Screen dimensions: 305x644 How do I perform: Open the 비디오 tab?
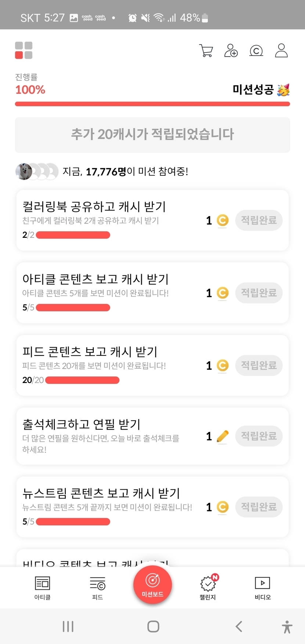(x=262, y=588)
